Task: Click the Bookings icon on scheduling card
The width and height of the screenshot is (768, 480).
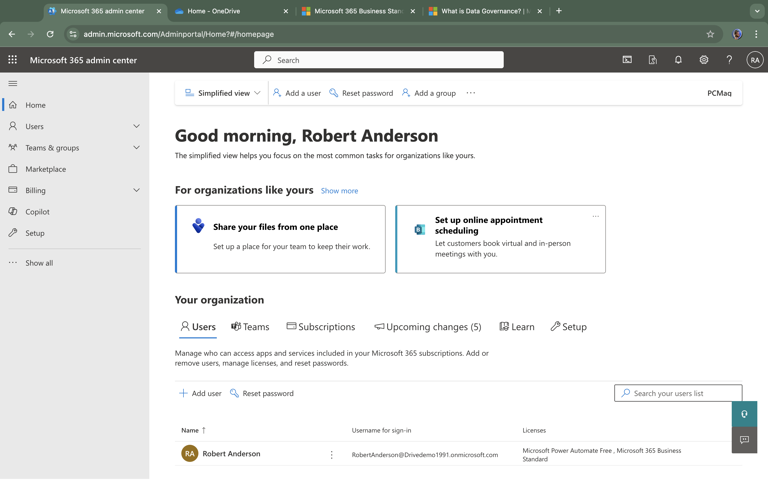Action: [x=420, y=229]
